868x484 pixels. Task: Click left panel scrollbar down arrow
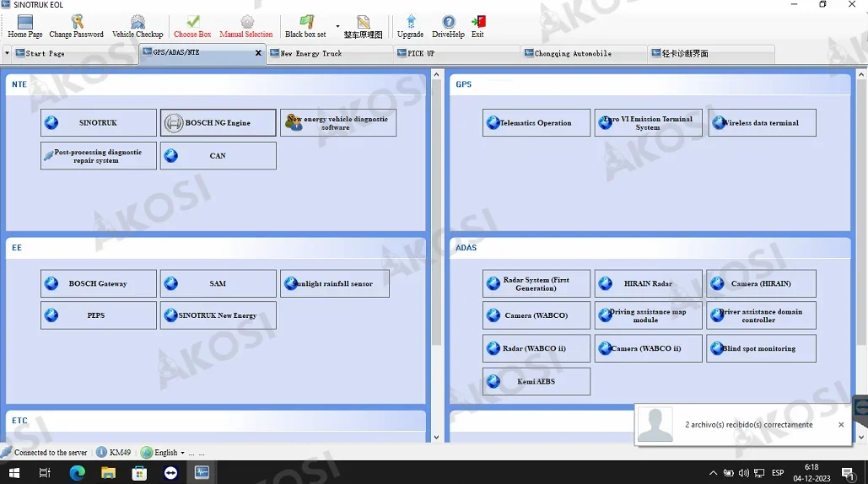436,437
